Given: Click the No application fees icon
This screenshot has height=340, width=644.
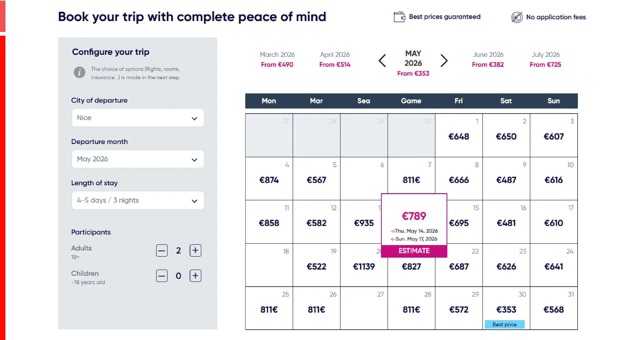Looking at the screenshot, I should point(517,17).
